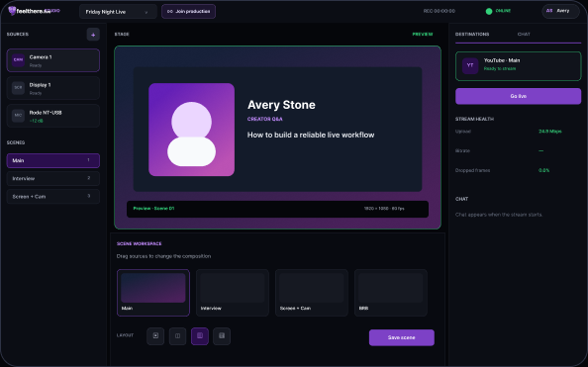Click the 24.8 Mbps upload value
588x367 pixels.
pos(550,132)
